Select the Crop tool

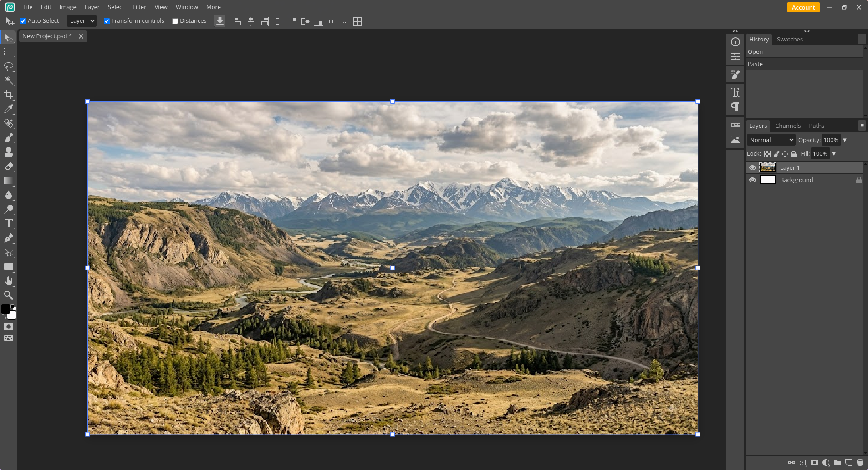pos(9,95)
